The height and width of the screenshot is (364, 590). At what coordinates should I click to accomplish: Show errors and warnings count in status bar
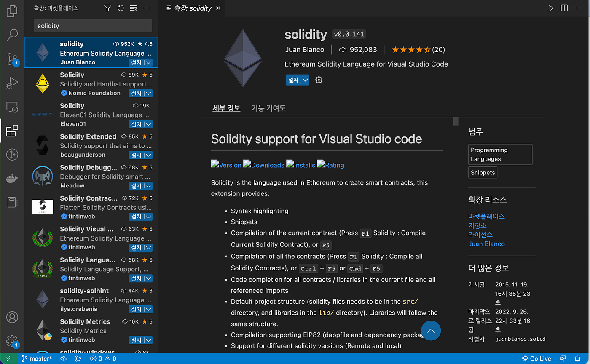point(103,359)
